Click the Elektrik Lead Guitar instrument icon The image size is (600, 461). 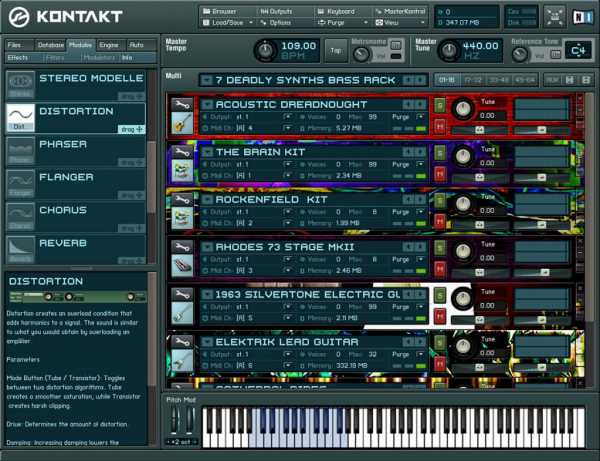pyautogui.click(x=182, y=360)
